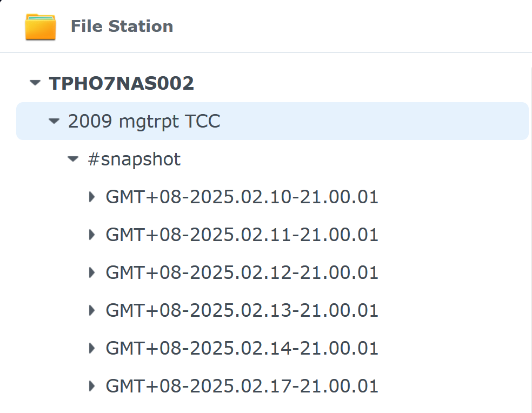532x413 pixels.
Task: Expand the 2025.02.10 snapshot arrow
Action: [92, 197]
